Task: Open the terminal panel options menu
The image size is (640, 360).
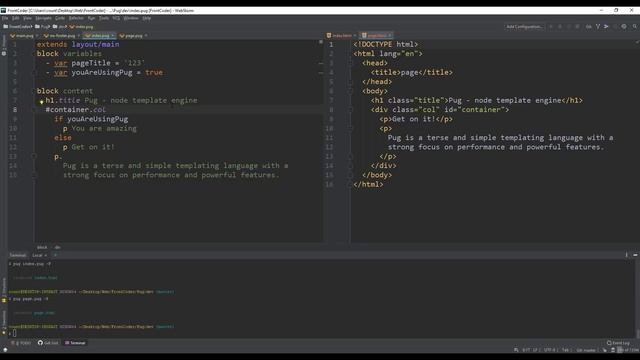Action: coord(627,255)
